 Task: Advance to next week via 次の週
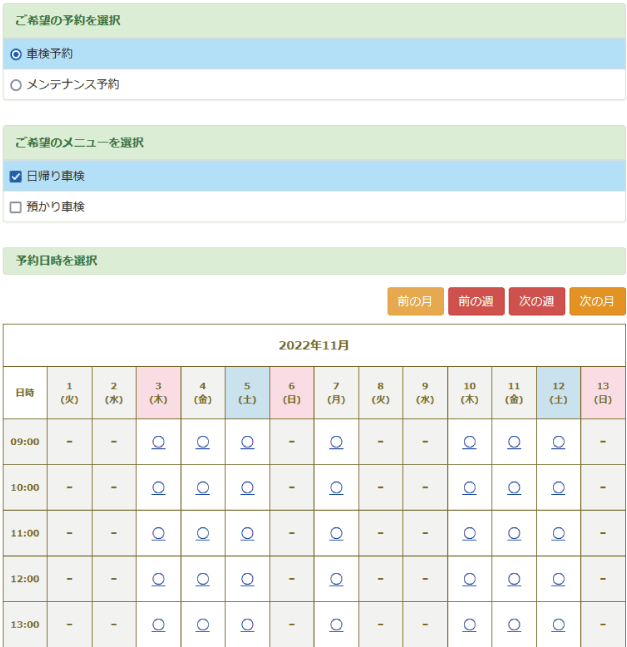tap(536, 301)
